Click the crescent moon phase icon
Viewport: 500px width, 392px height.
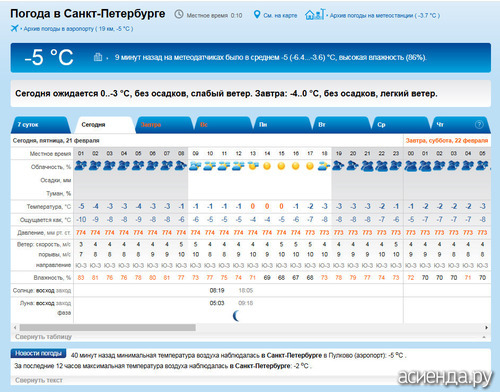(x=236, y=315)
